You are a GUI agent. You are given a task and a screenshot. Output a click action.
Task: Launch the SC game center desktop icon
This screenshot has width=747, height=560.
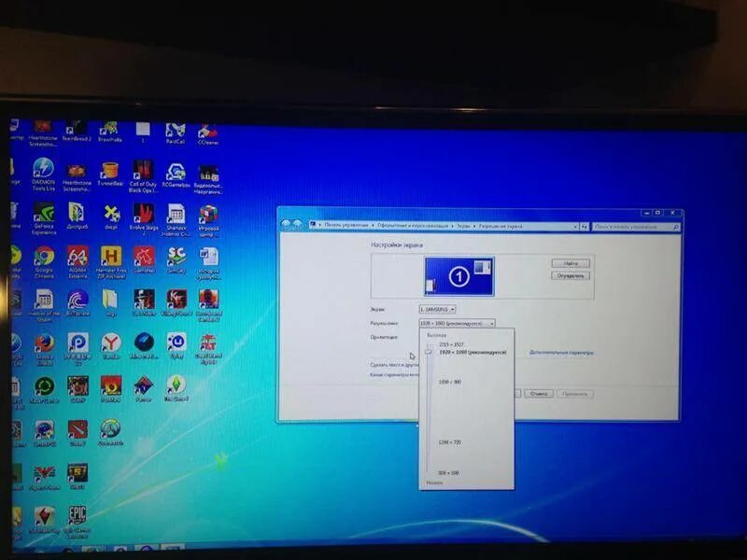click(x=176, y=260)
